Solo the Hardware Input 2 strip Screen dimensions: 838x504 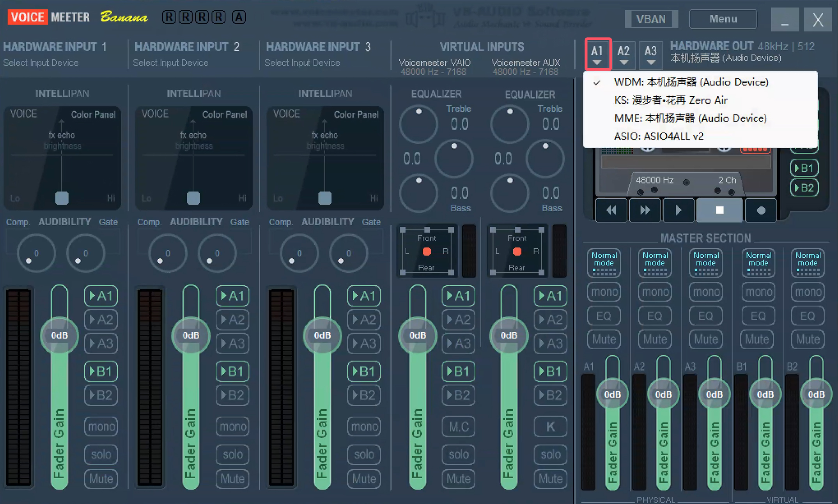232,454
